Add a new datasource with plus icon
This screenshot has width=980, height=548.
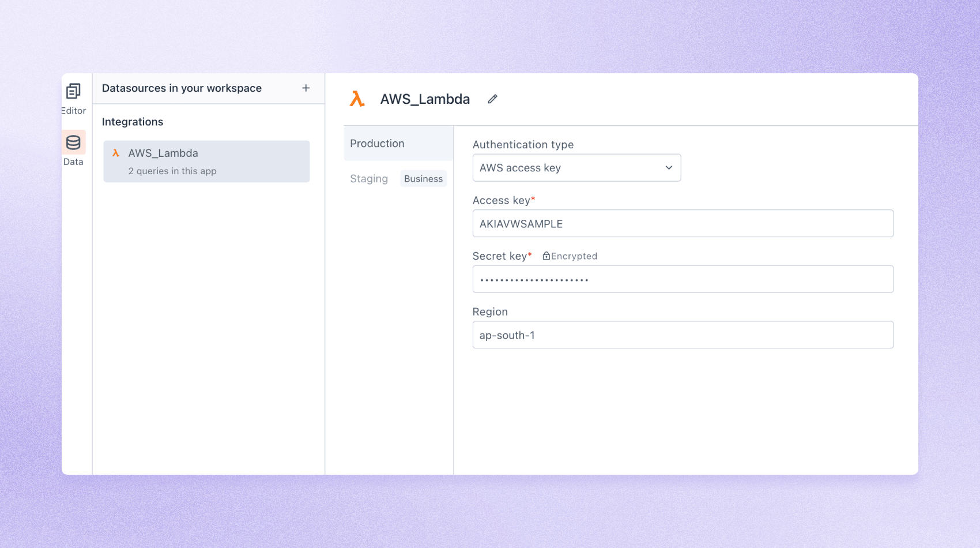click(306, 88)
